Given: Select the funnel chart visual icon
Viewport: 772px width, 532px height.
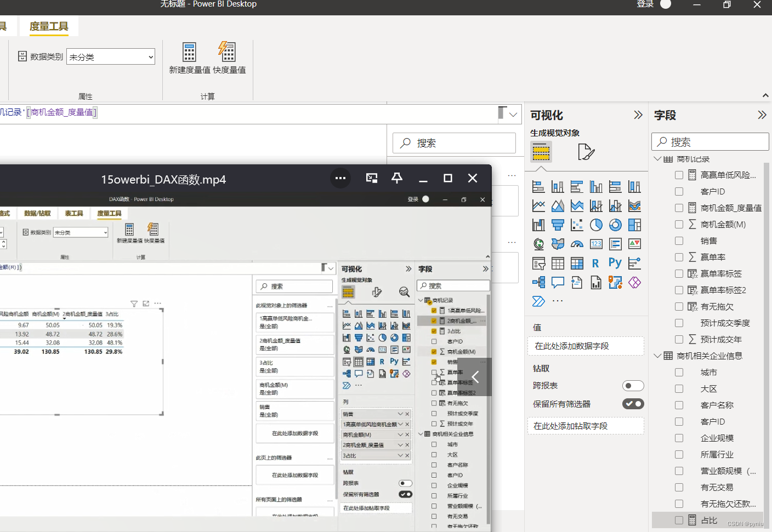Looking at the screenshot, I should point(557,225).
